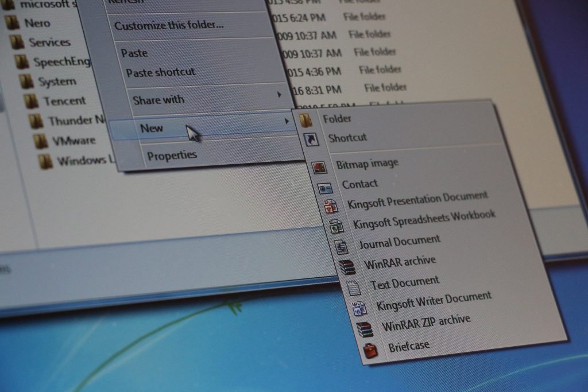Select the Tencent folder in tree
Screen dimensions: 588x392
[x=64, y=101]
